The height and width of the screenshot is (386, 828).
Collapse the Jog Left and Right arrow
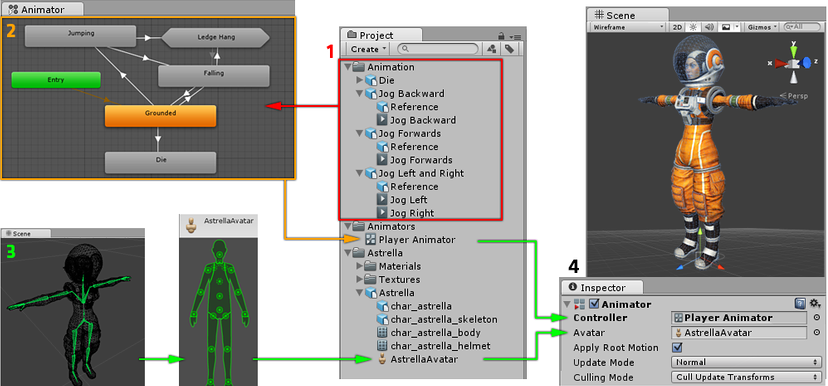click(360, 173)
